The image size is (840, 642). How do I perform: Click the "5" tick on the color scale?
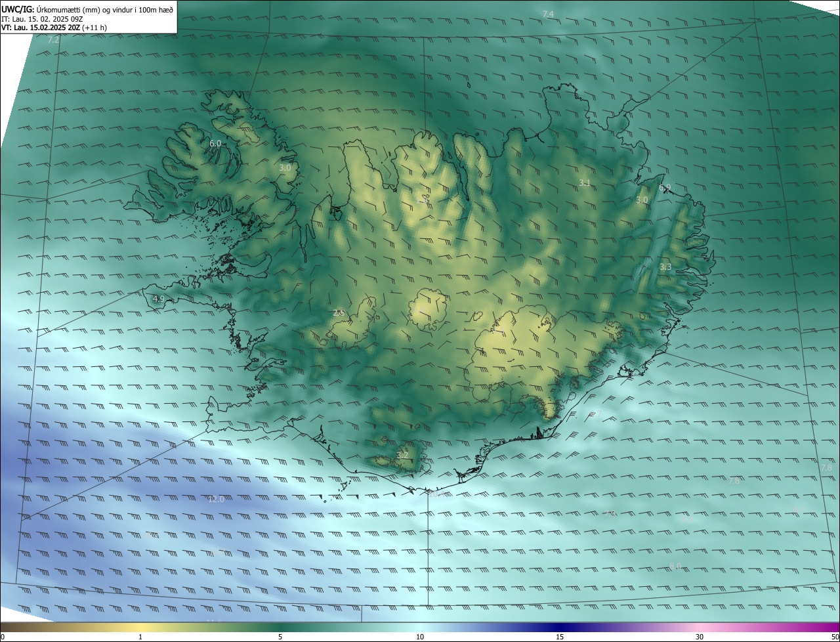280,637
